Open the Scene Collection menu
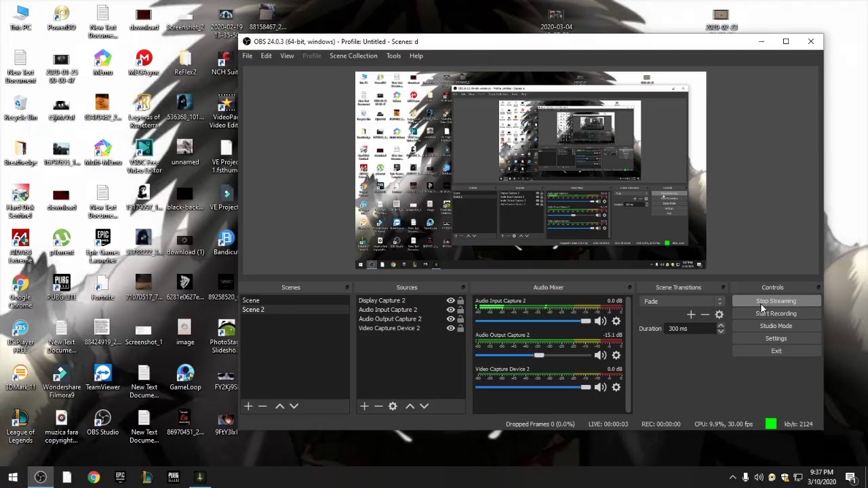The width and height of the screenshot is (868, 488). (353, 56)
